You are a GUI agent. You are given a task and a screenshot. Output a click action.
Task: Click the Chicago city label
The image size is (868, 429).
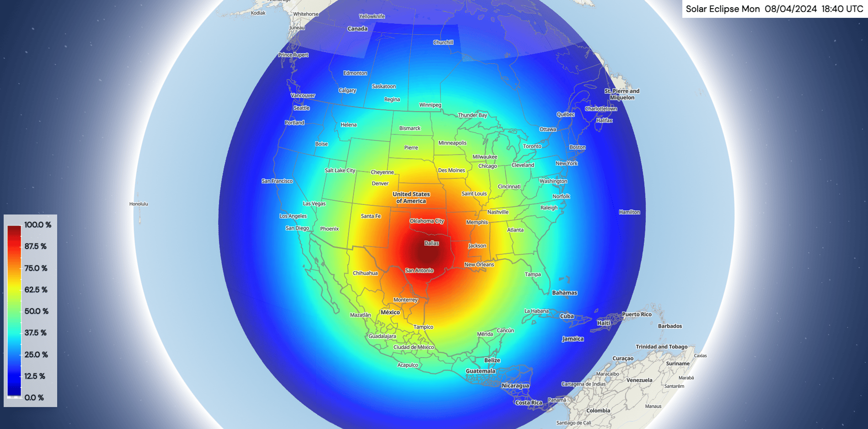488,166
